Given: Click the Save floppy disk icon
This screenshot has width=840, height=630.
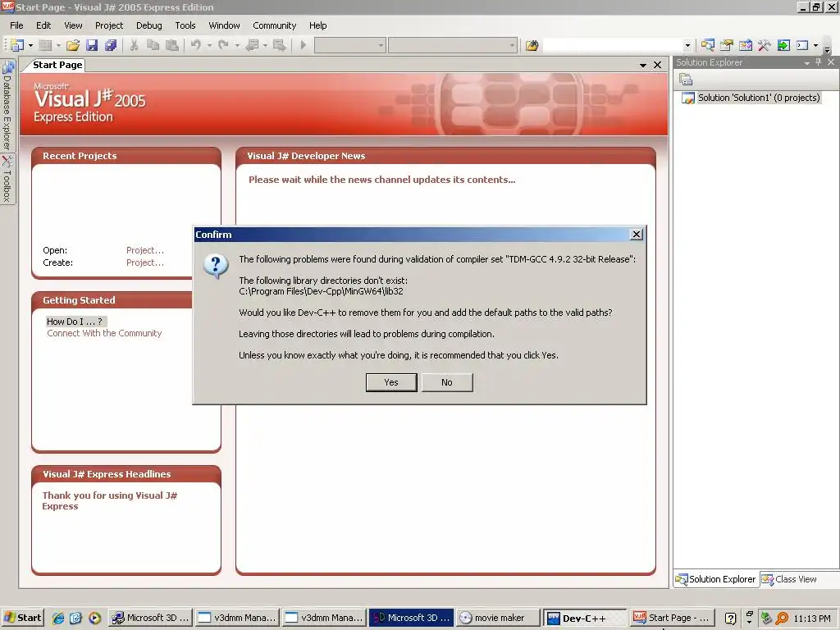Looking at the screenshot, I should [92, 46].
